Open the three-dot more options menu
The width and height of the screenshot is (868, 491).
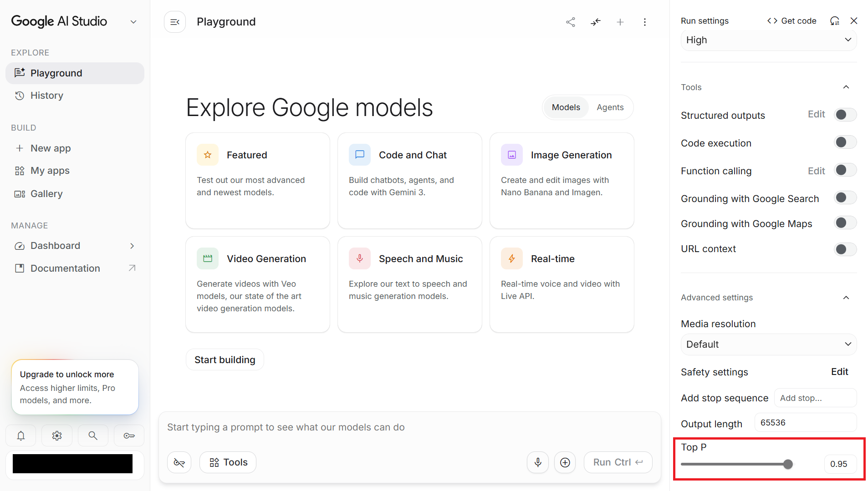pos(645,22)
